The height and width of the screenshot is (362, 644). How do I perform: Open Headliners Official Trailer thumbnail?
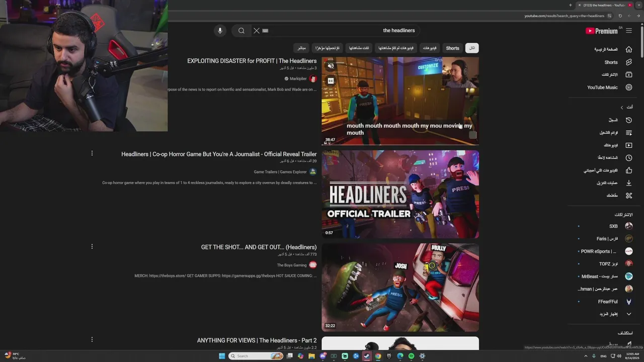pyautogui.click(x=400, y=194)
